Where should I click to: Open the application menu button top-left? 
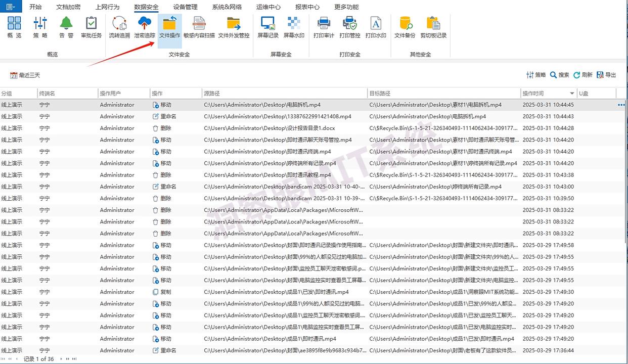click(10, 7)
